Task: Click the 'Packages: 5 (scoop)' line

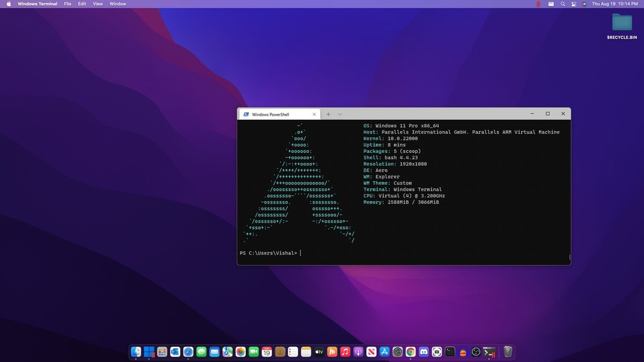Action: pos(392,151)
